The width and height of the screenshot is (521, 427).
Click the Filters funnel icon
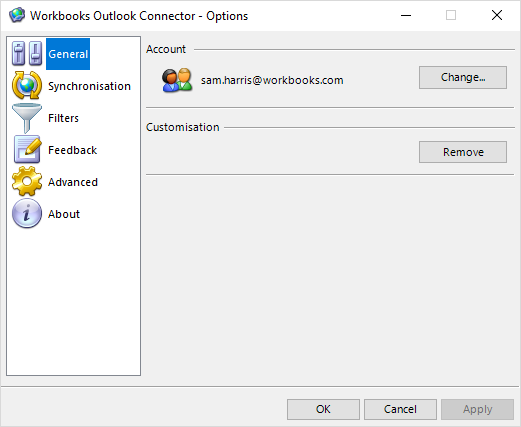[27, 118]
